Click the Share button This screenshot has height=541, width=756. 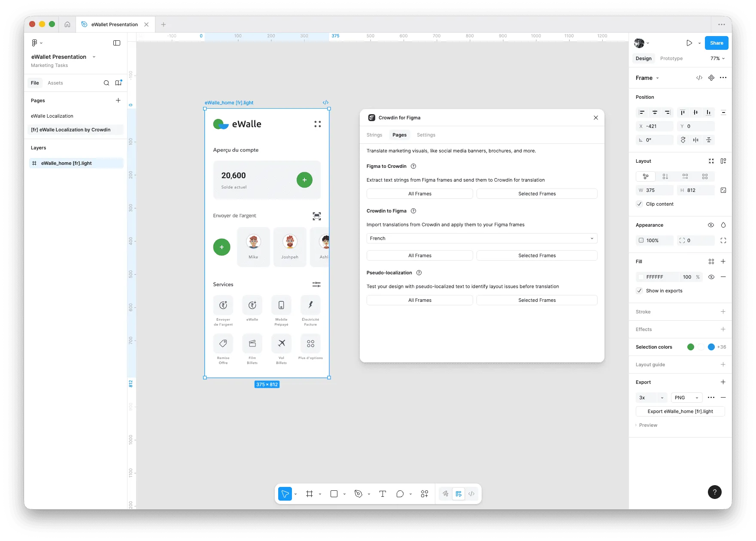(x=716, y=43)
